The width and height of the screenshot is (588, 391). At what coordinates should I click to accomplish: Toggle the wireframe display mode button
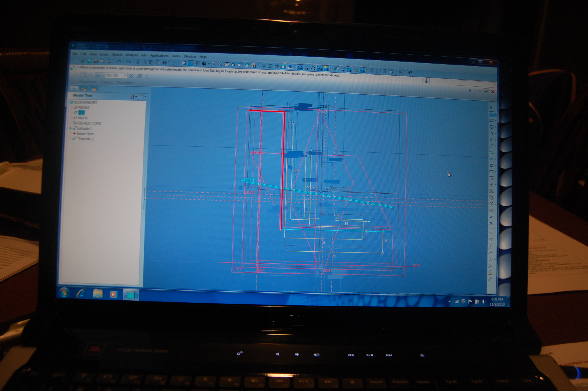click(x=264, y=66)
